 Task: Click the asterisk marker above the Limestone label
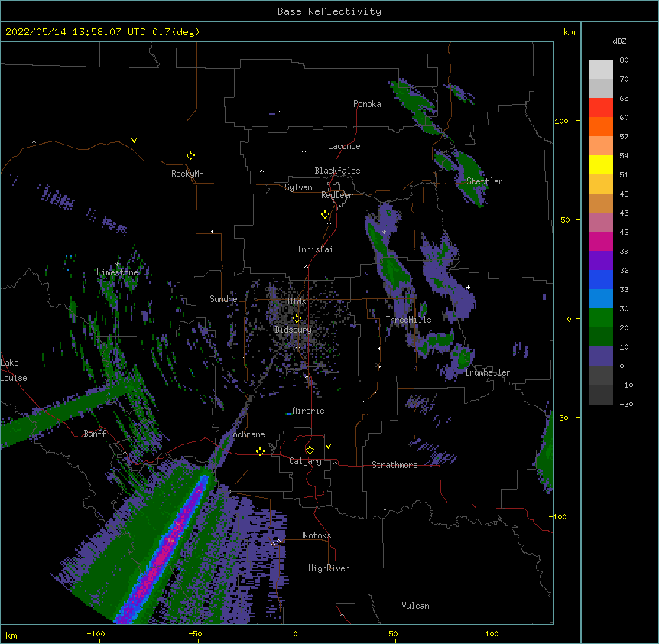pos(118,265)
